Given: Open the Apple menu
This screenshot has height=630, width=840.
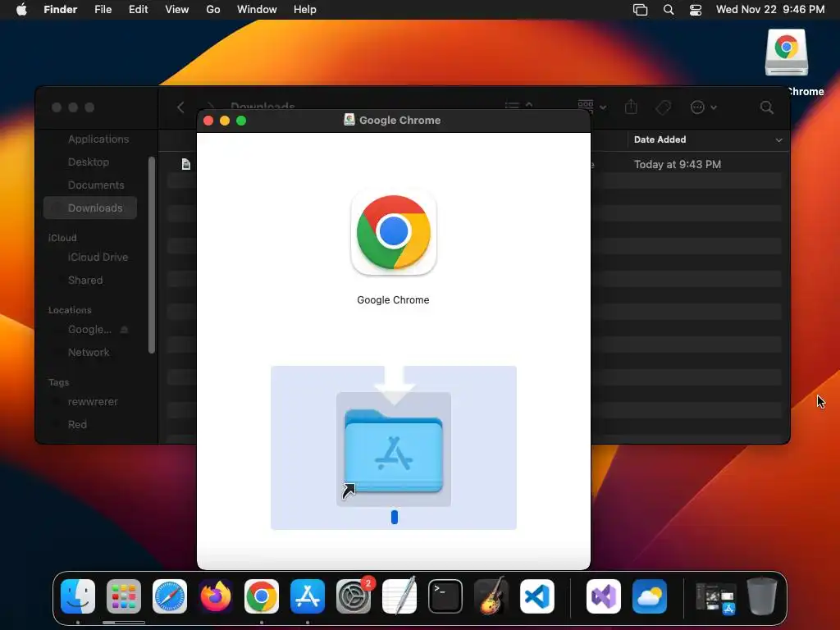Looking at the screenshot, I should 21,10.
